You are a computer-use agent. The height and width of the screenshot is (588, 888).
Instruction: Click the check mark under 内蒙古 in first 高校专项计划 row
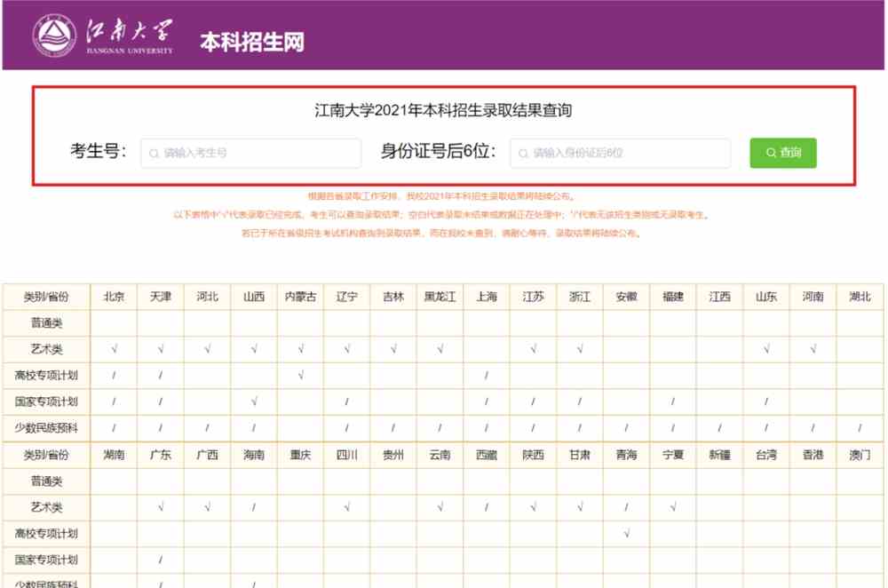coord(301,375)
